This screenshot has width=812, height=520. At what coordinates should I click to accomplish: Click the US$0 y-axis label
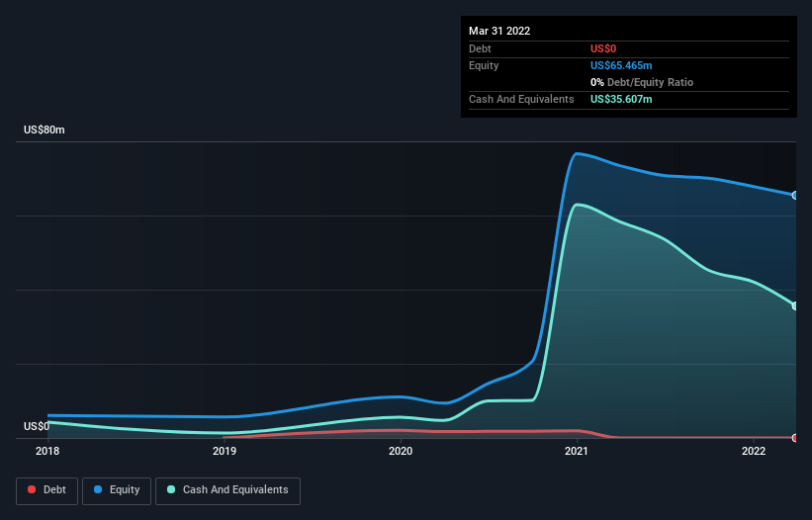coord(37,426)
